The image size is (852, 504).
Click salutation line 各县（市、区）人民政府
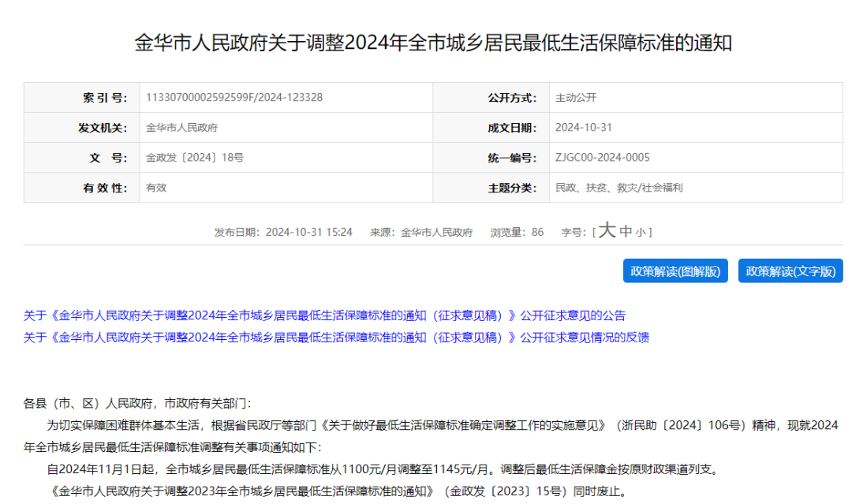137,404
